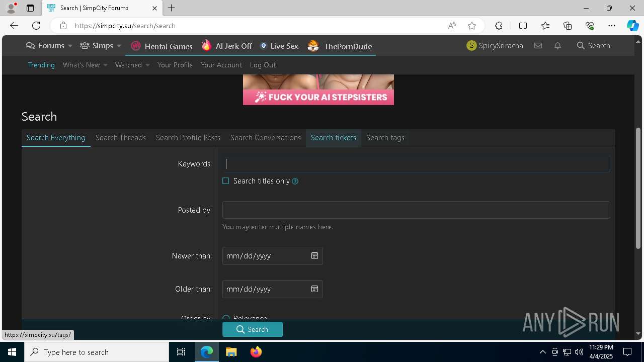644x362 pixels.
Task: Expand the What's New dropdown arrow
Action: click(105, 65)
